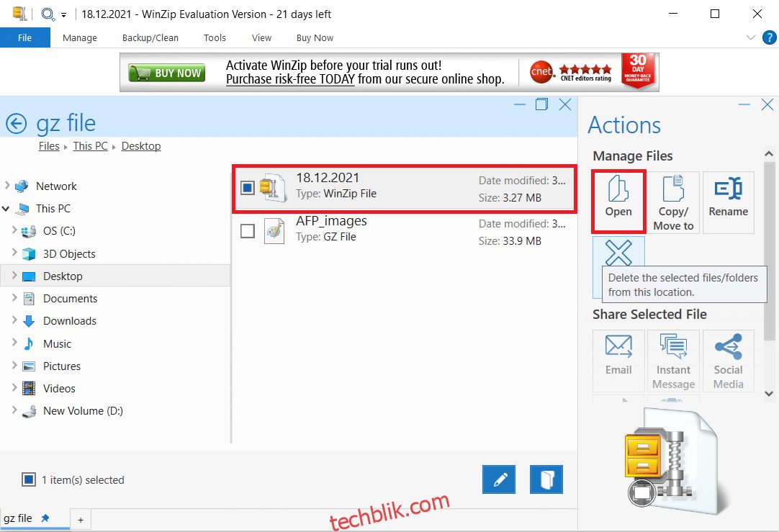Collapse the ribbon with the chevron
779x532 pixels.
751,37
